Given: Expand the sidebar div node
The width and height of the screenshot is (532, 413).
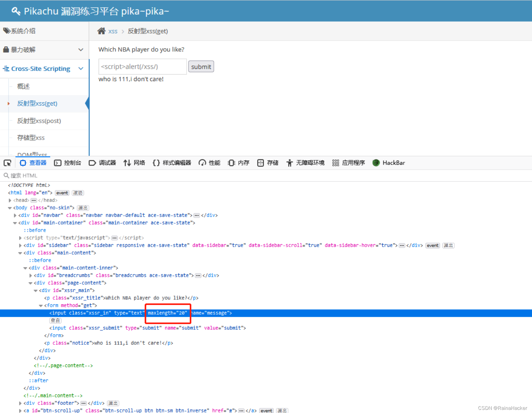Looking at the screenshot, I should tap(20, 245).
